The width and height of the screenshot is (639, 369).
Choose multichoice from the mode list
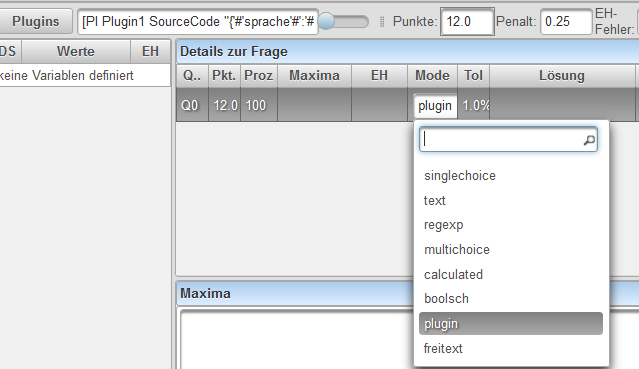click(x=511, y=250)
